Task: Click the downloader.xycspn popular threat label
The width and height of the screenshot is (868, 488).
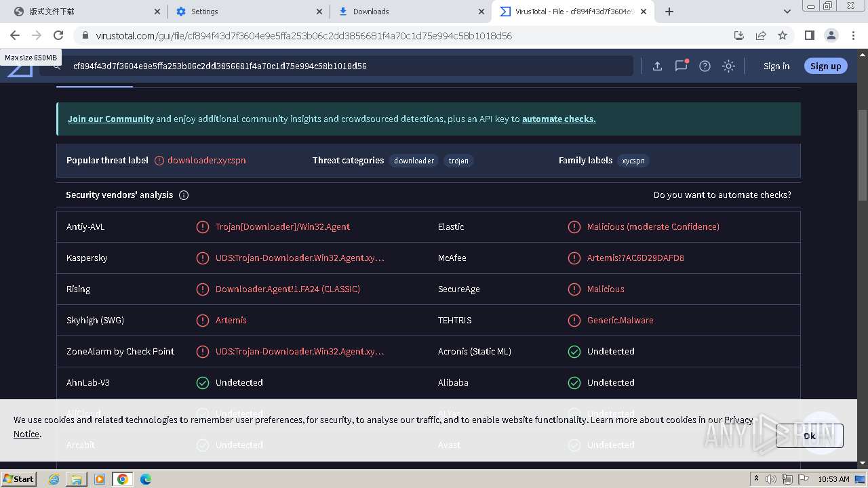Action: (x=207, y=161)
